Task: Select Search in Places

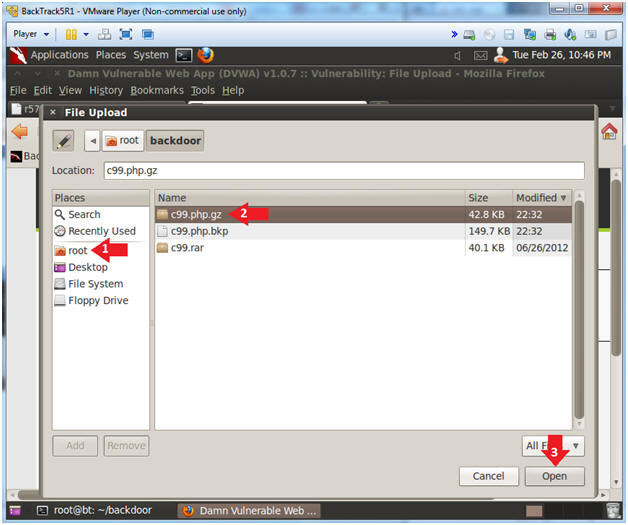Action: [x=101, y=215]
